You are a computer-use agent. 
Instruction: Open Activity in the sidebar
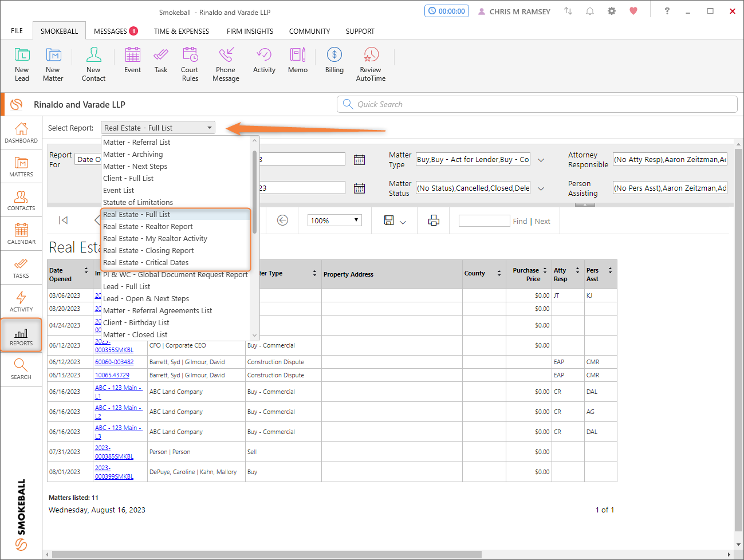[x=21, y=302]
